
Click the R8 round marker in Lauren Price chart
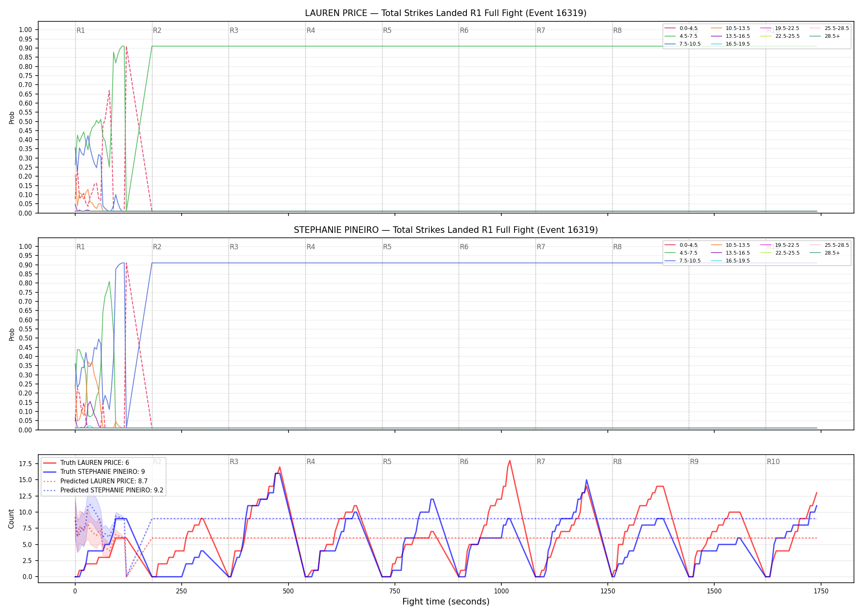(617, 30)
